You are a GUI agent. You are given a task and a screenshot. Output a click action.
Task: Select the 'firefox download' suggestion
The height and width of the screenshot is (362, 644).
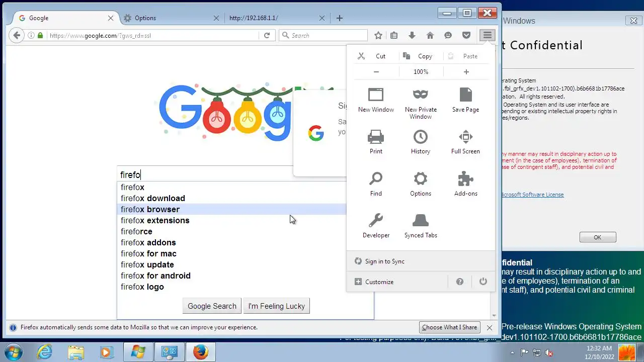click(231, 198)
